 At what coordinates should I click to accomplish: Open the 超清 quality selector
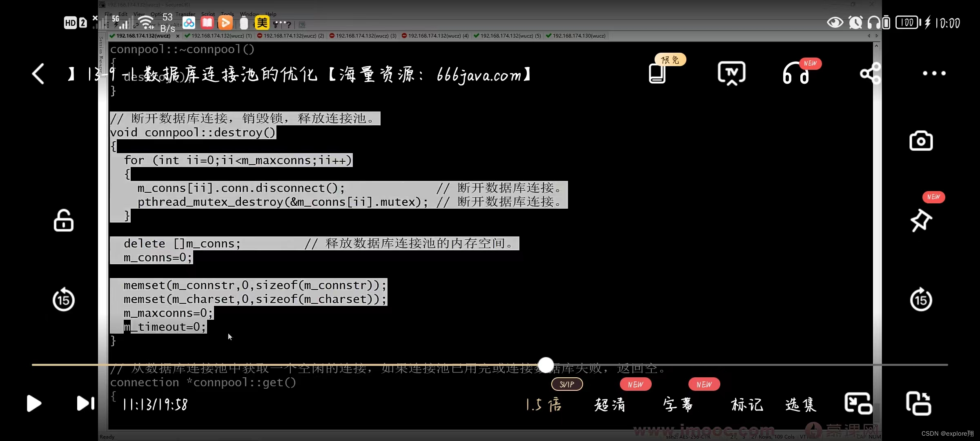(610, 405)
